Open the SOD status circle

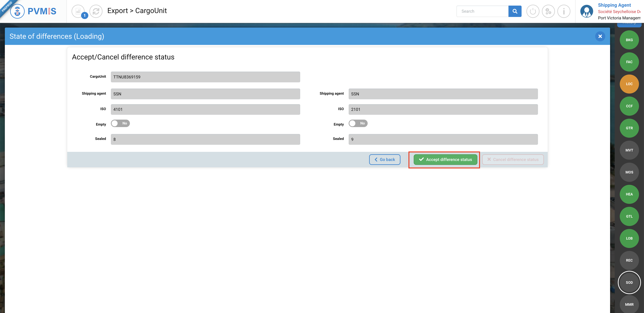click(x=629, y=282)
